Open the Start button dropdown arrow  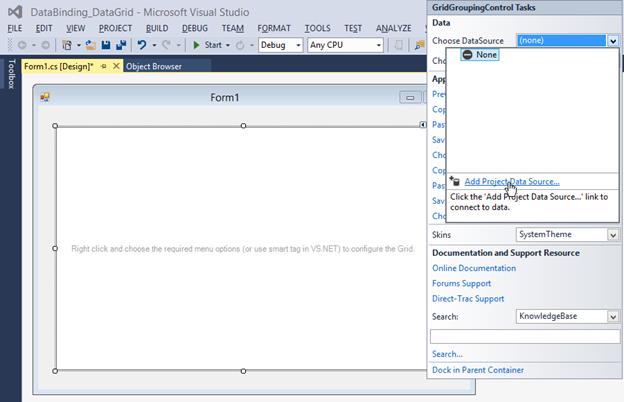click(x=228, y=45)
